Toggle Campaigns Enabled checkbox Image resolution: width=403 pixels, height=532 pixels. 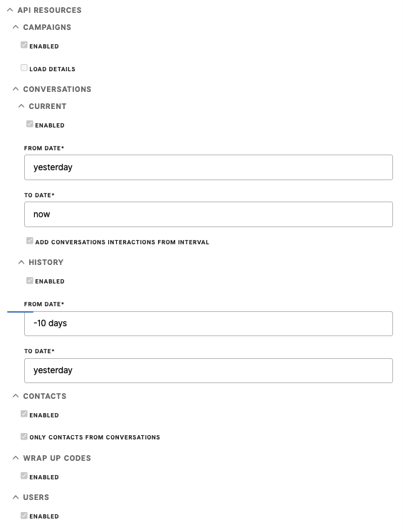(x=24, y=45)
